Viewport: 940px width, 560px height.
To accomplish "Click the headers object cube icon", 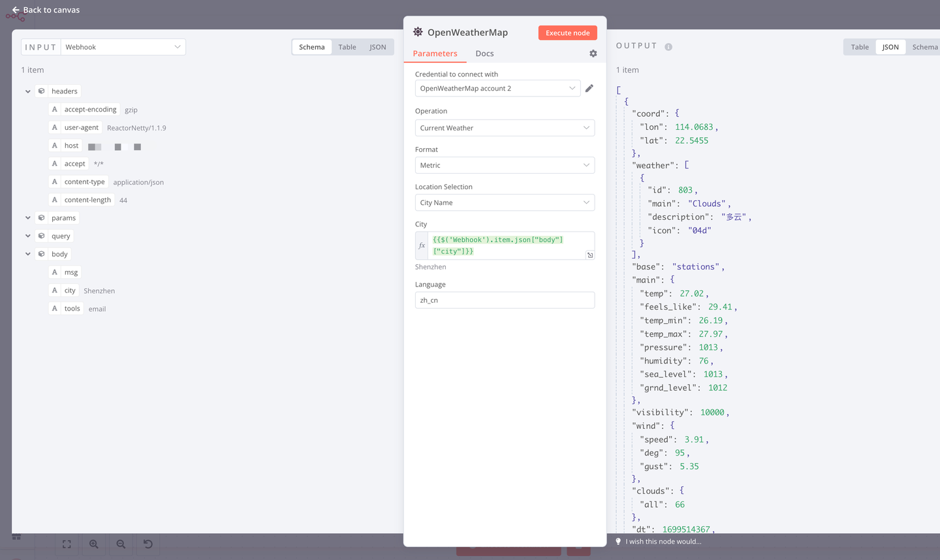I will [42, 91].
